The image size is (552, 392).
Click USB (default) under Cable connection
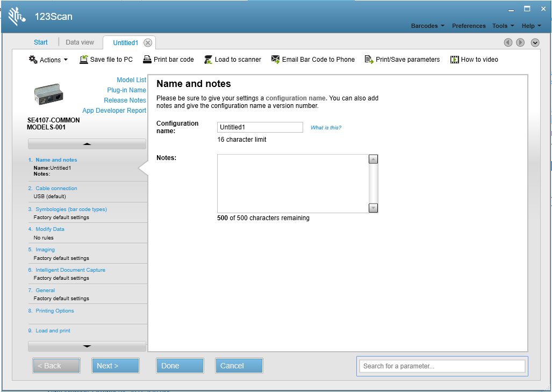coord(49,196)
